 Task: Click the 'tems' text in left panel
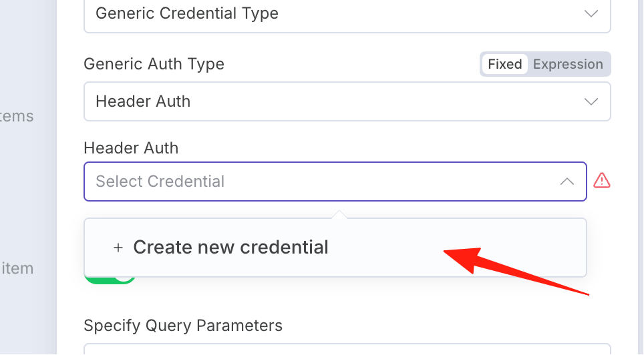[17, 116]
